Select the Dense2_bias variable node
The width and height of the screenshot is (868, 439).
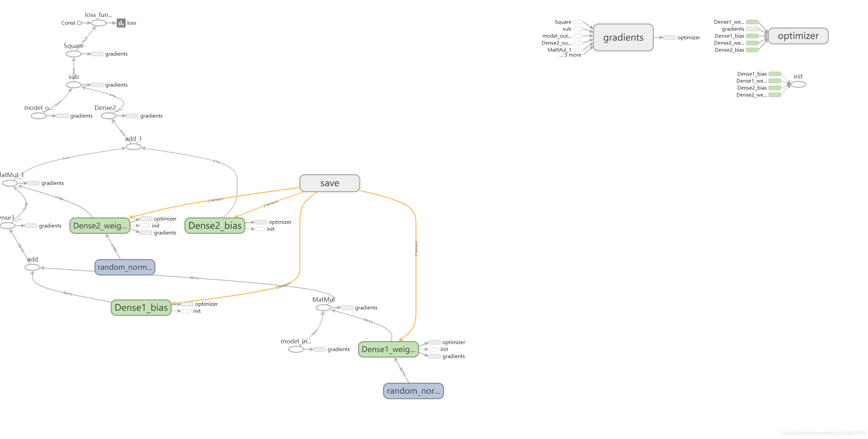pyautogui.click(x=215, y=225)
